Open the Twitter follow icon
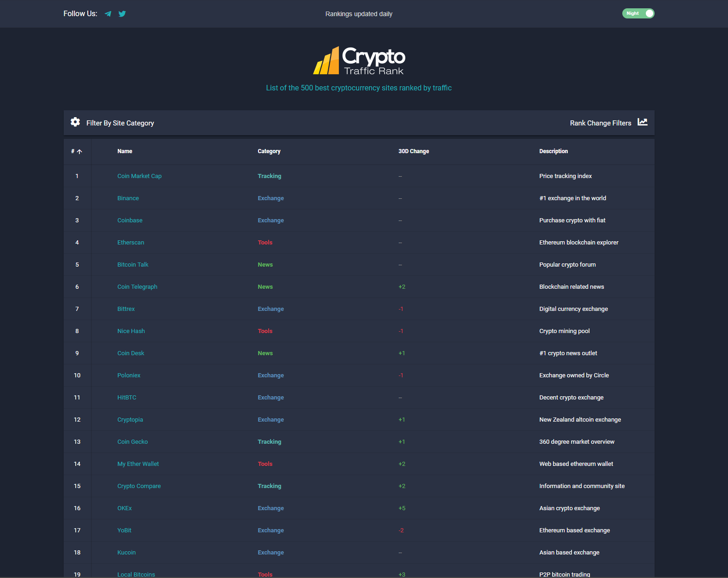Viewport: 728px width, 578px height. [x=122, y=14]
